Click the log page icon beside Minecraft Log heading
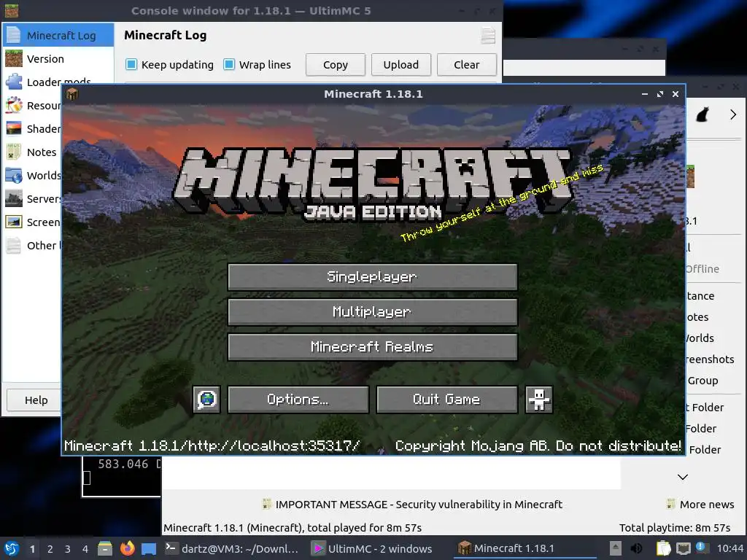This screenshot has height=560, width=747. click(x=488, y=36)
